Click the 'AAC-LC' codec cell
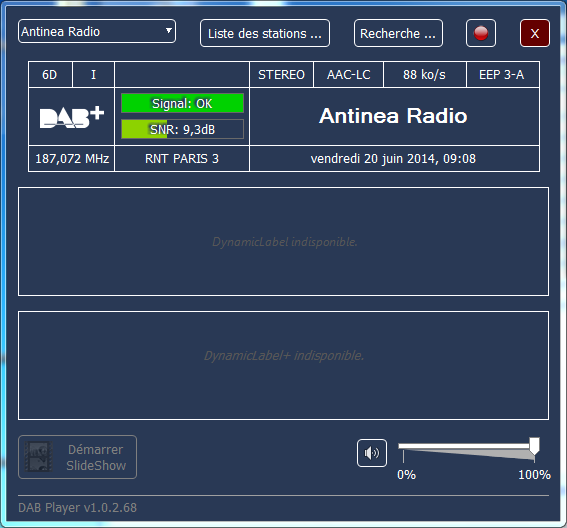The width and height of the screenshot is (567, 528). 348,74
